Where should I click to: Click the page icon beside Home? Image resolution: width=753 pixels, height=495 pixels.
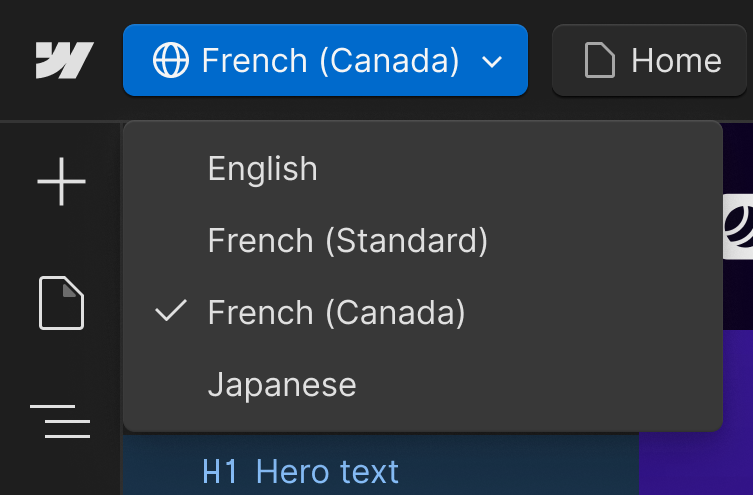click(599, 61)
